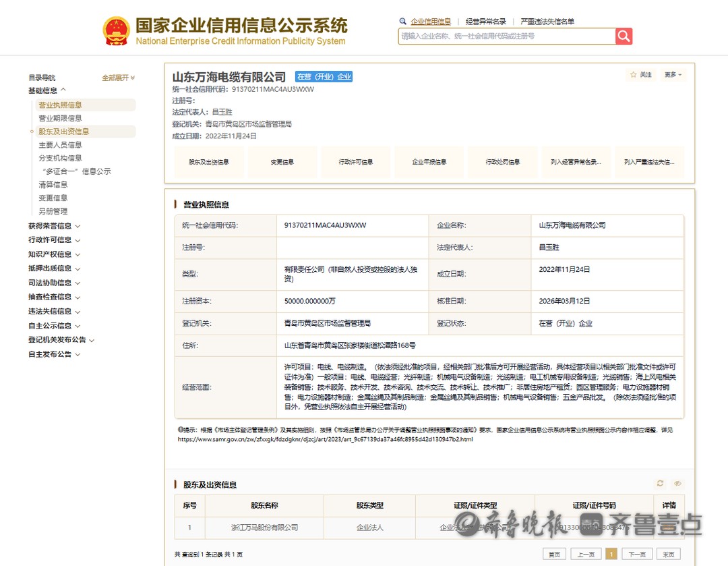Screen dimensions: 728x566
Task: Click the address 松源路168号 cell
Action: coord(350,345)
